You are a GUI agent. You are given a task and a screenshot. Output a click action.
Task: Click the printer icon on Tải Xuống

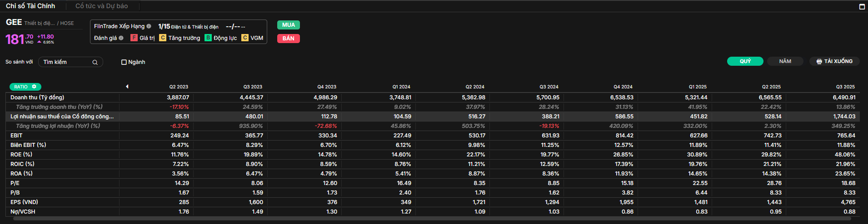[x=819, y=62]
